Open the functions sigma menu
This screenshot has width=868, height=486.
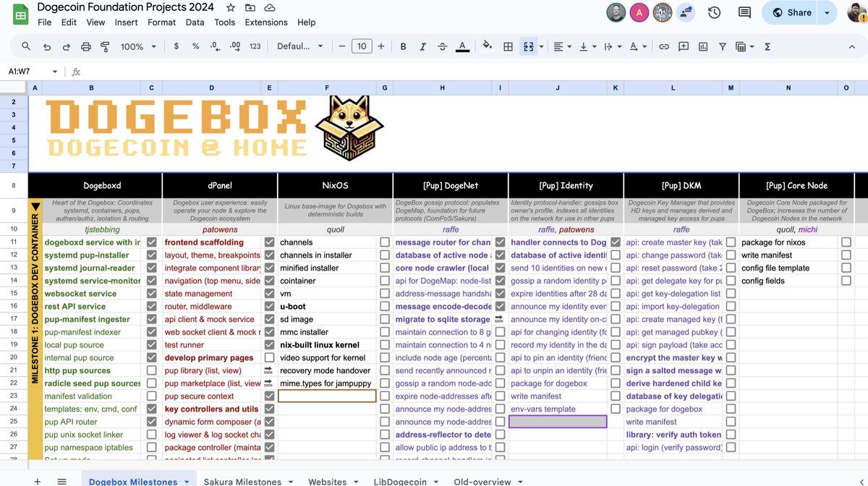point(767,46)
